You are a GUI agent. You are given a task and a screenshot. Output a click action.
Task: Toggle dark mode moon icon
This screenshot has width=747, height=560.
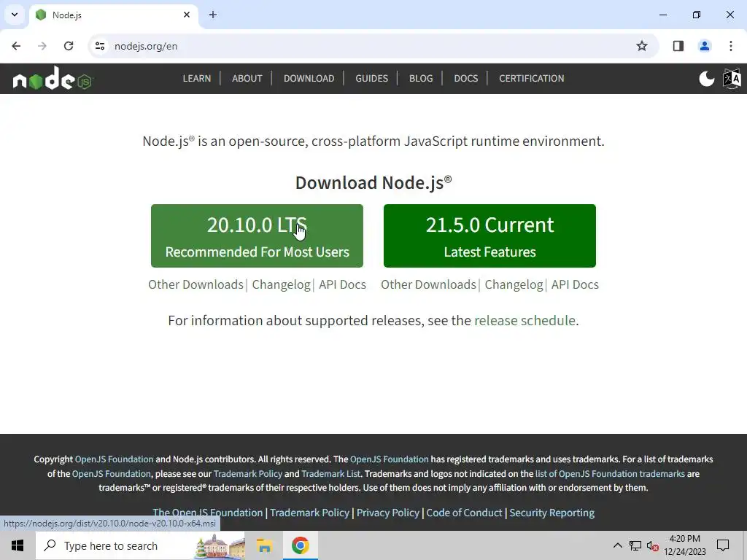coord(706,79)
